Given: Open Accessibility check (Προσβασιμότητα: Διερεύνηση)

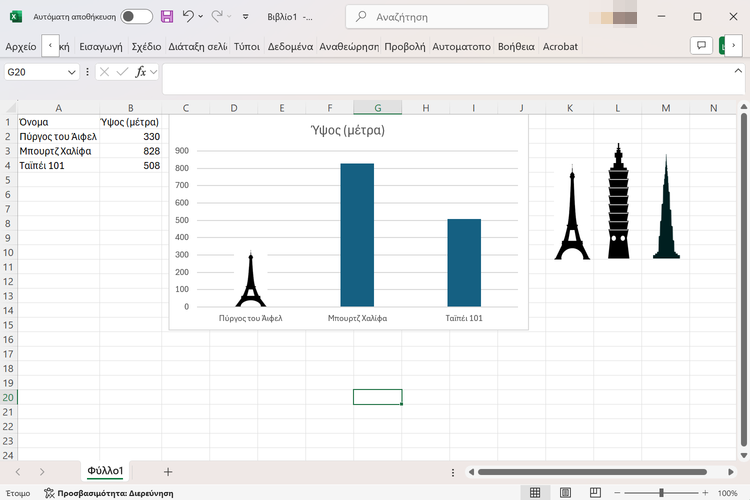Looking at the screenshot, I should (109, 493).
